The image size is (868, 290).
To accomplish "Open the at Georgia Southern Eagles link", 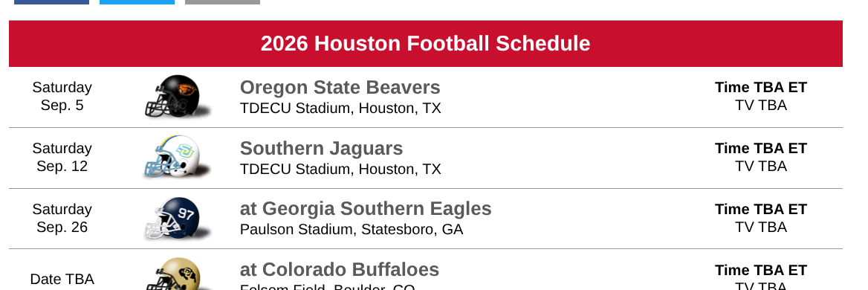I will pyautogui.click(x=366, y=209).
